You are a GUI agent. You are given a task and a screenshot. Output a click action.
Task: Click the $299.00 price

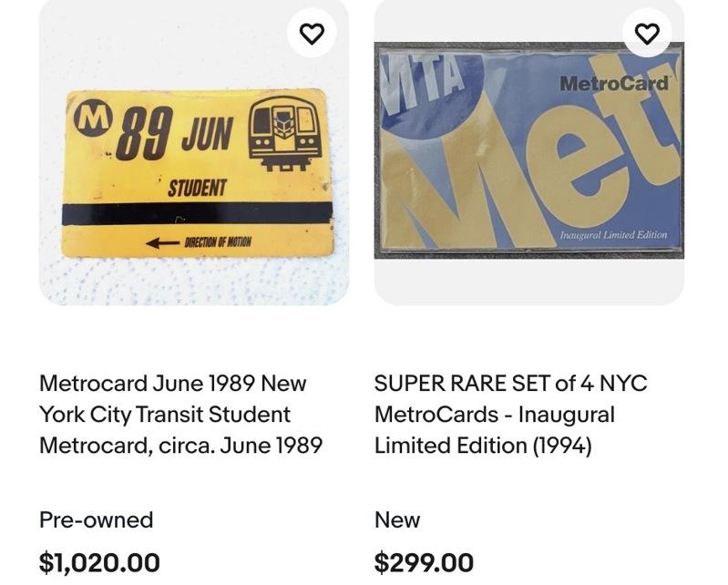point(424,562)
